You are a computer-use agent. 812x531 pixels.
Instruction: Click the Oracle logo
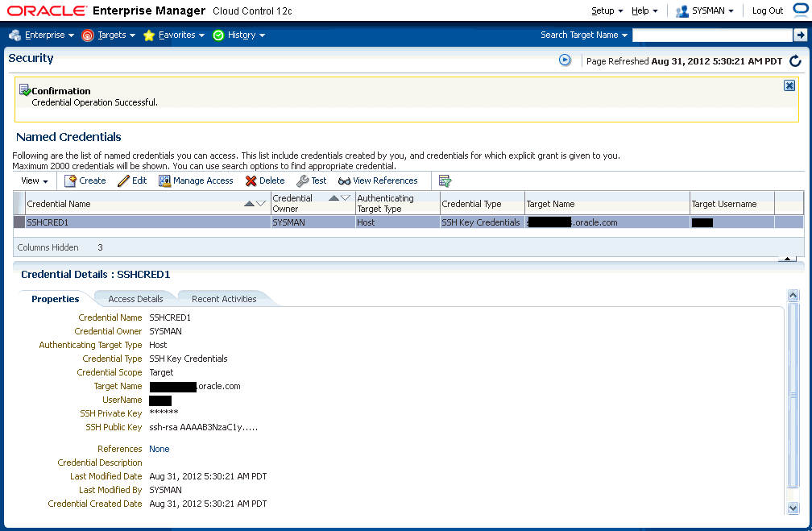point(47,11)
